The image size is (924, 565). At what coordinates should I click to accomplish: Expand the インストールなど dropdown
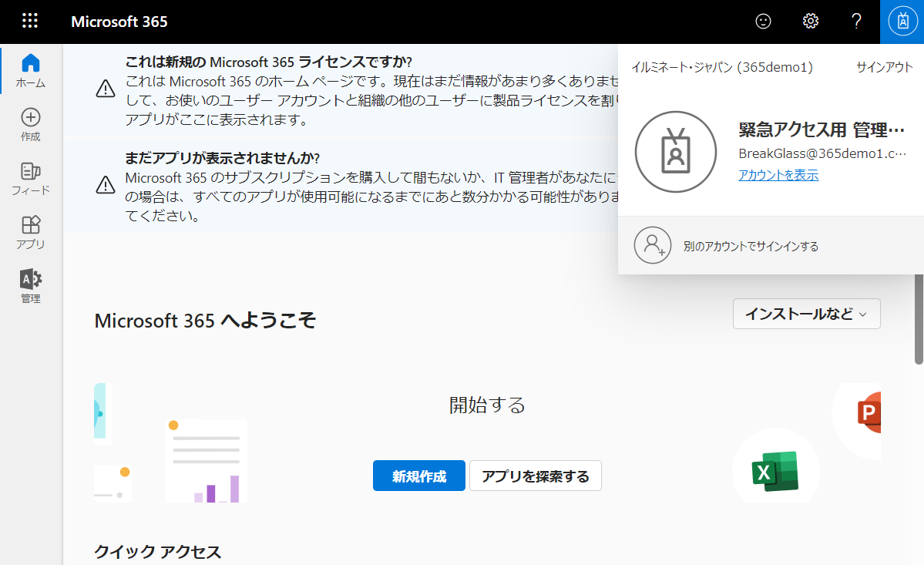(806, 314)
